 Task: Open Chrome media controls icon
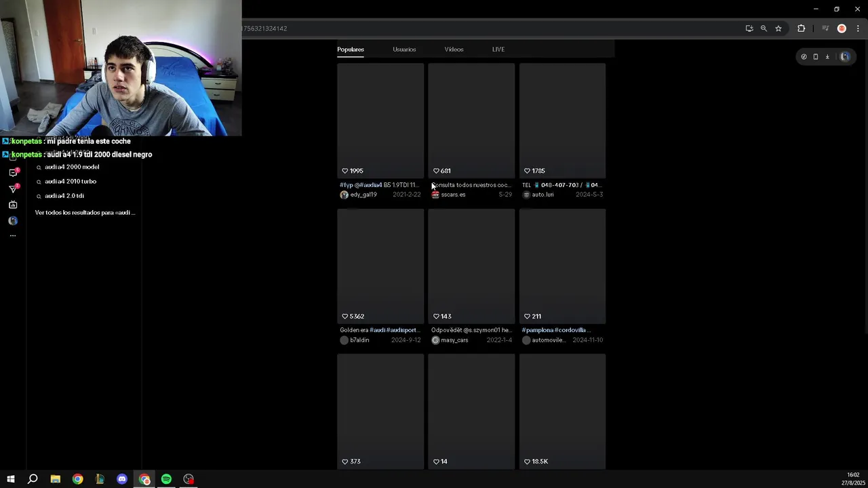[x=825, y=28]
